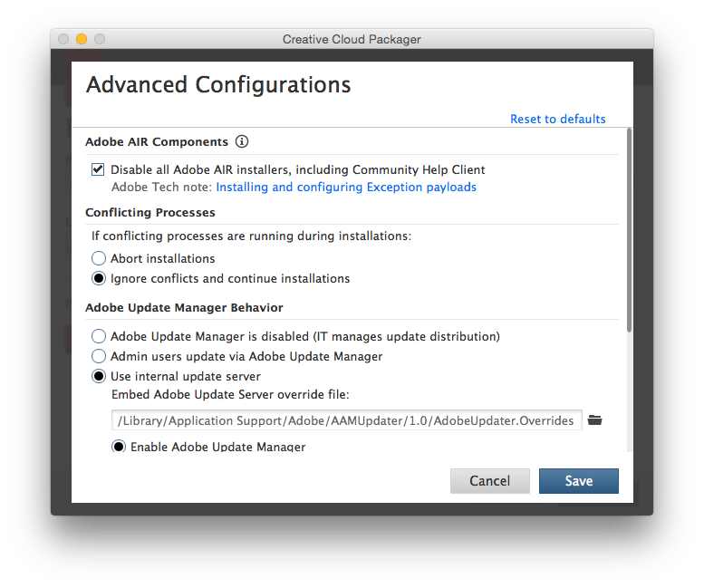Click the Creative Cloud Packager window title
The image size is (704, 588).
coord(352,40)
